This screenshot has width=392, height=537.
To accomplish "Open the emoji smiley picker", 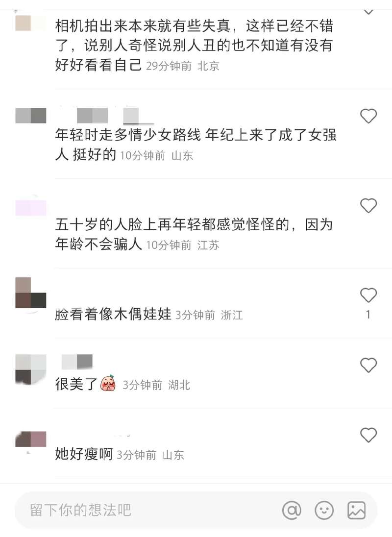I will click(x=324, y=510).
